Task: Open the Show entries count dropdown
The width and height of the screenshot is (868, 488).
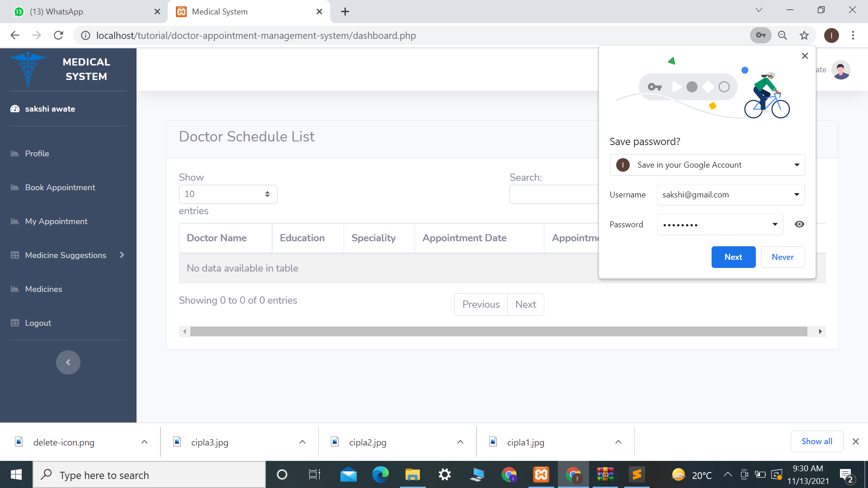Action: (228, 194)
